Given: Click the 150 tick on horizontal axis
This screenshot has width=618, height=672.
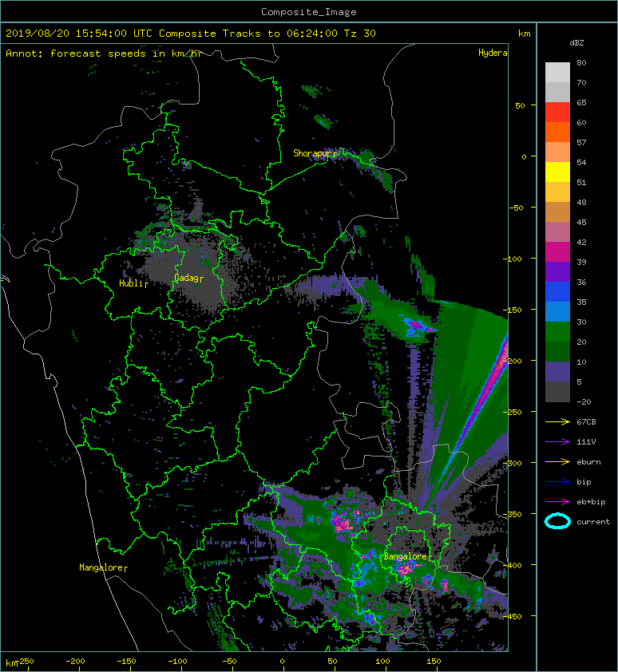Looking at the screenshot, I should point(434,662).
